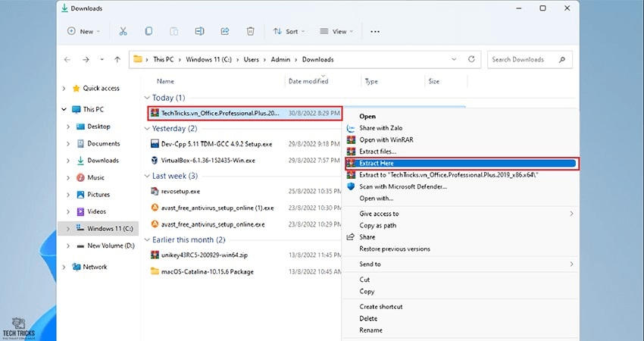This screenshot has width=644, height=341.
Task: Click the Search Downloads field
Action: pyautogui.click(x=530, y=60)
